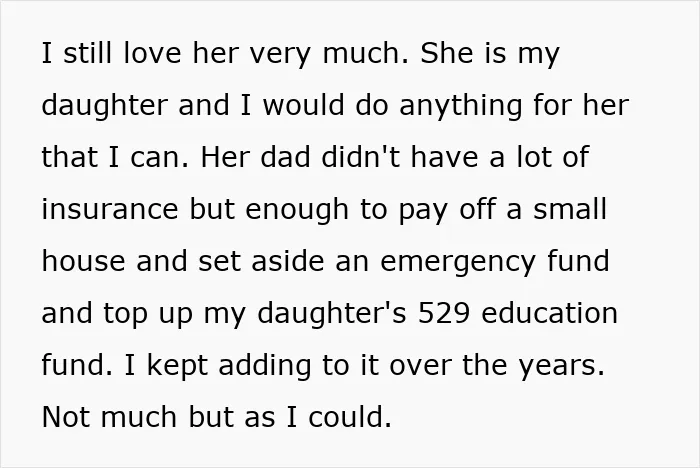The height and width of the screenshot is (468, 700).
Task: Click the word "daughter" on the second line
Action: click(x=104, y=106)
